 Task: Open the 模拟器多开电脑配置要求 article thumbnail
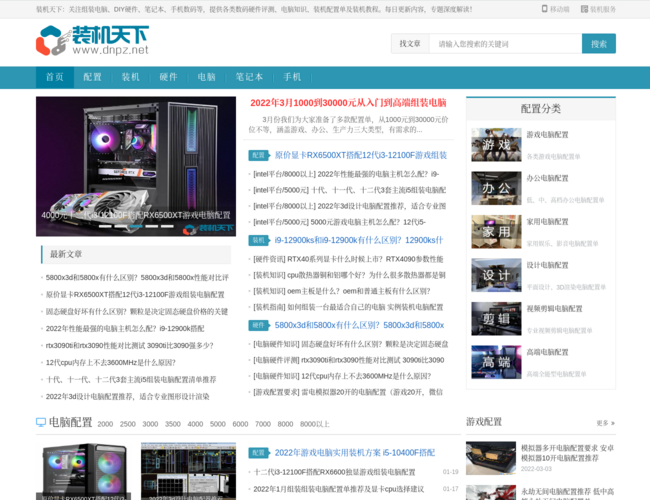point(491,458)
